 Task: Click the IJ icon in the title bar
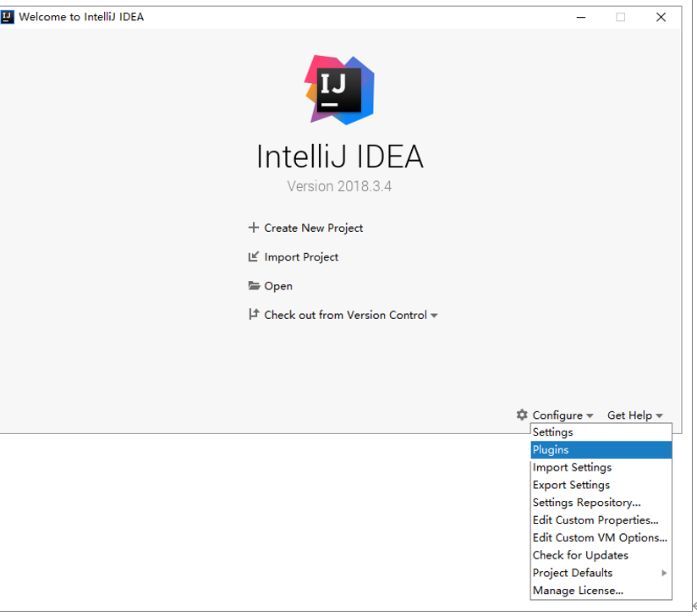[x=7, y=17]
